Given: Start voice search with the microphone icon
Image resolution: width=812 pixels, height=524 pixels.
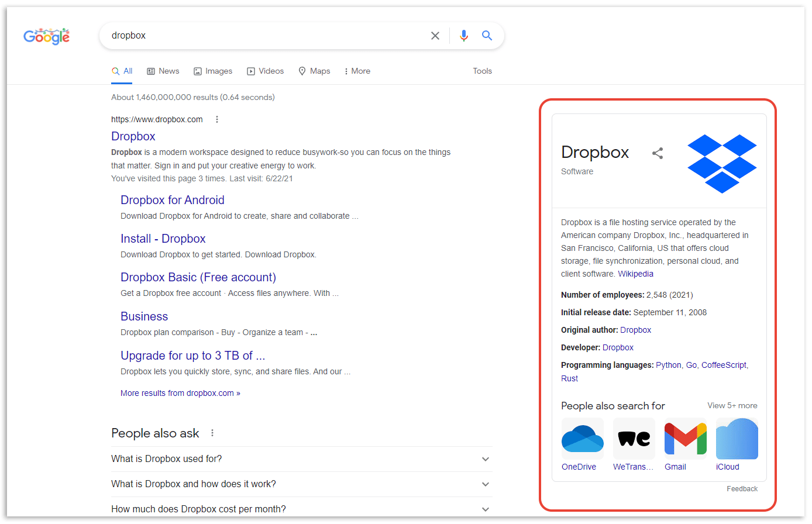Looking at the screenshot, I should 464,36.
